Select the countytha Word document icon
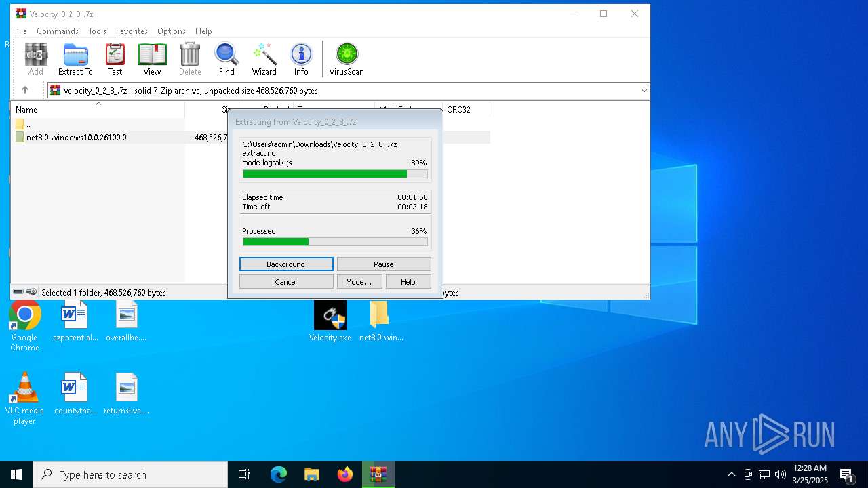 [75, 394]
